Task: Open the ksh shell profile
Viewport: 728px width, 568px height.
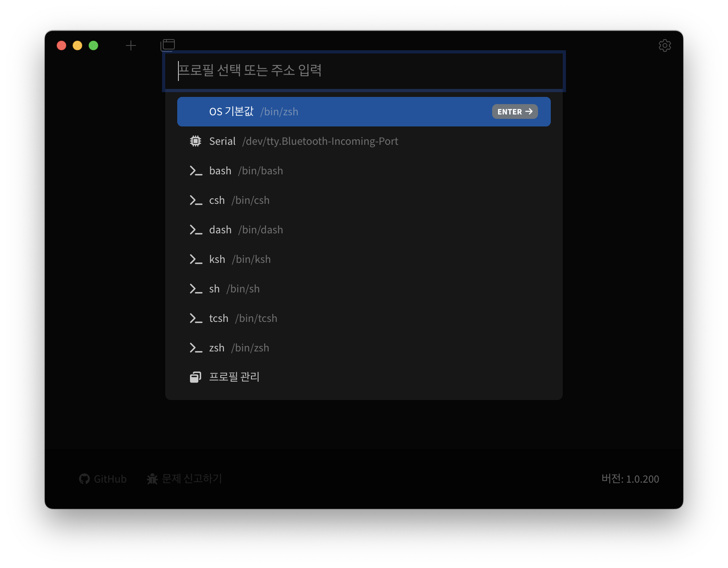Action: [x=364, y=259]
